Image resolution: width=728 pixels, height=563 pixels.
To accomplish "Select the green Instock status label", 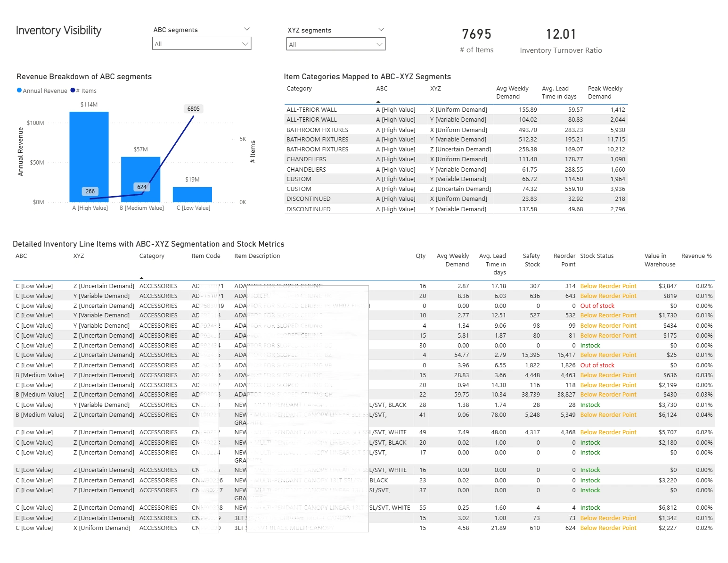I will (590, 345).
